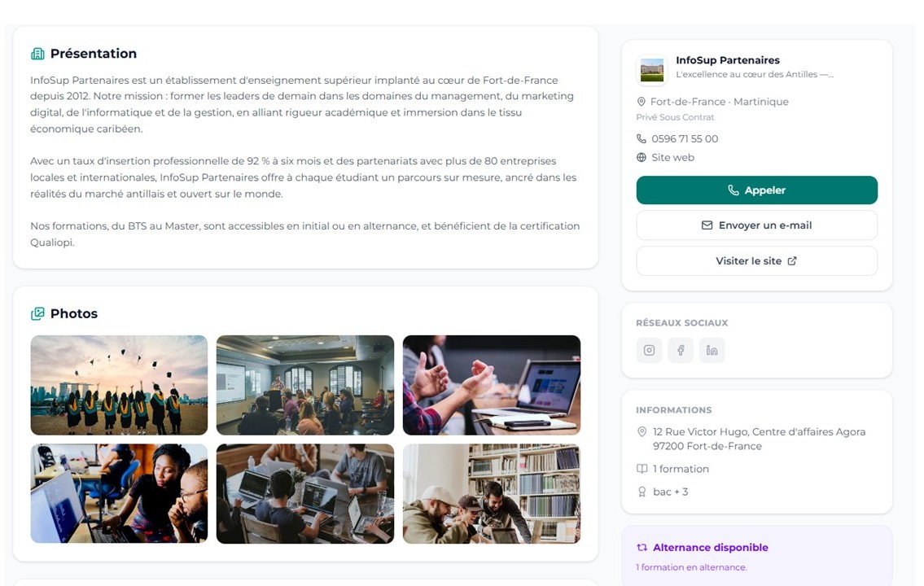Open the hands gesturing near laptop photo
The width and height of the screenshot is (924, 586).
492,385
